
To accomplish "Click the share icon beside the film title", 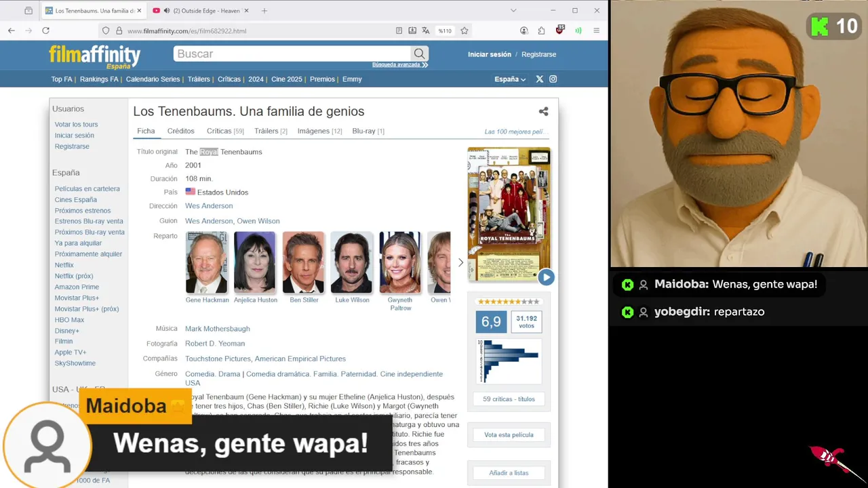I will 543,112.
